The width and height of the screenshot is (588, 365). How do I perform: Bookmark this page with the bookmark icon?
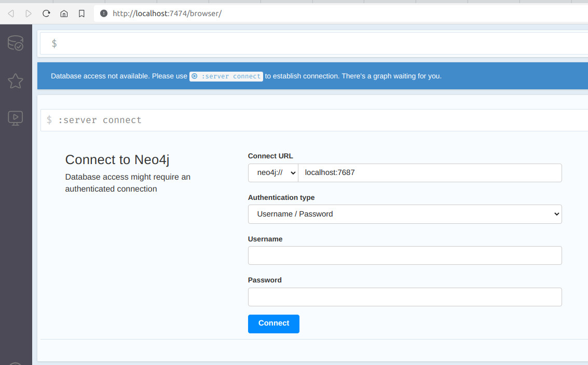pyautogui.click(x=81, y=13)
